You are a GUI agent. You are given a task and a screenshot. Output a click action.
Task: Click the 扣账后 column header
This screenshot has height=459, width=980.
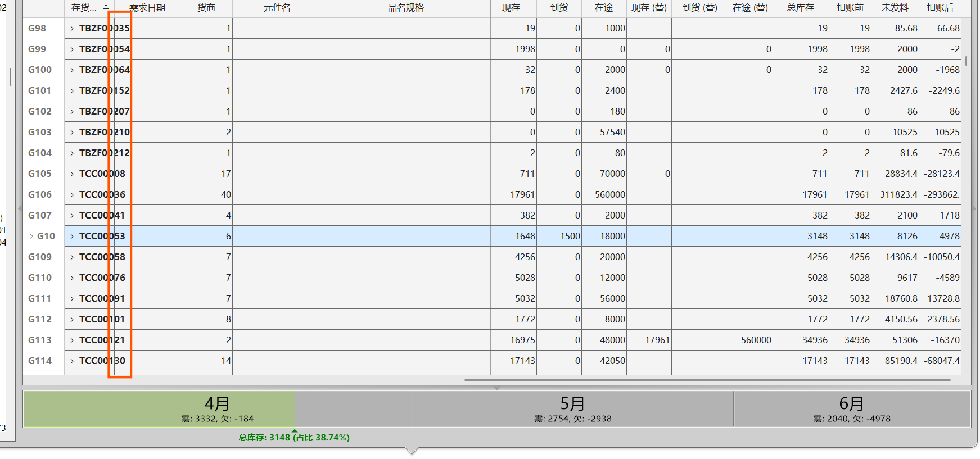point(940,8)
